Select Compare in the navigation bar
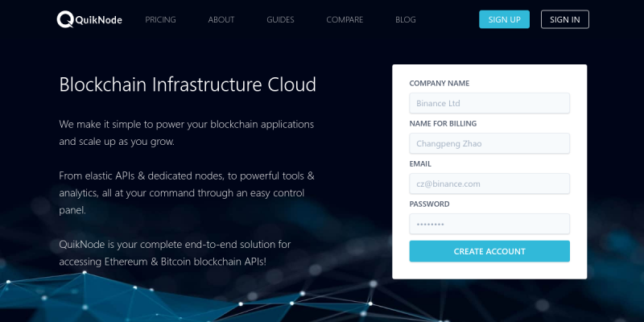 click(x=345, y=19)
